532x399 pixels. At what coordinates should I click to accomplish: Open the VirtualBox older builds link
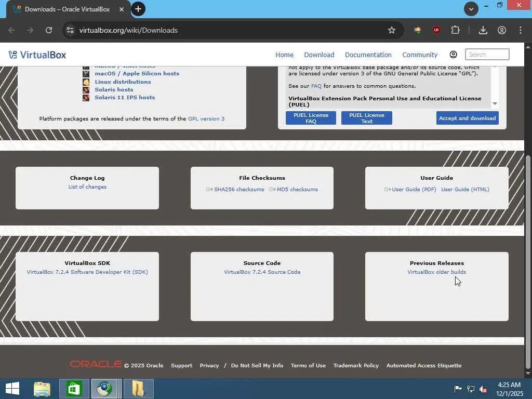[436, 272]
